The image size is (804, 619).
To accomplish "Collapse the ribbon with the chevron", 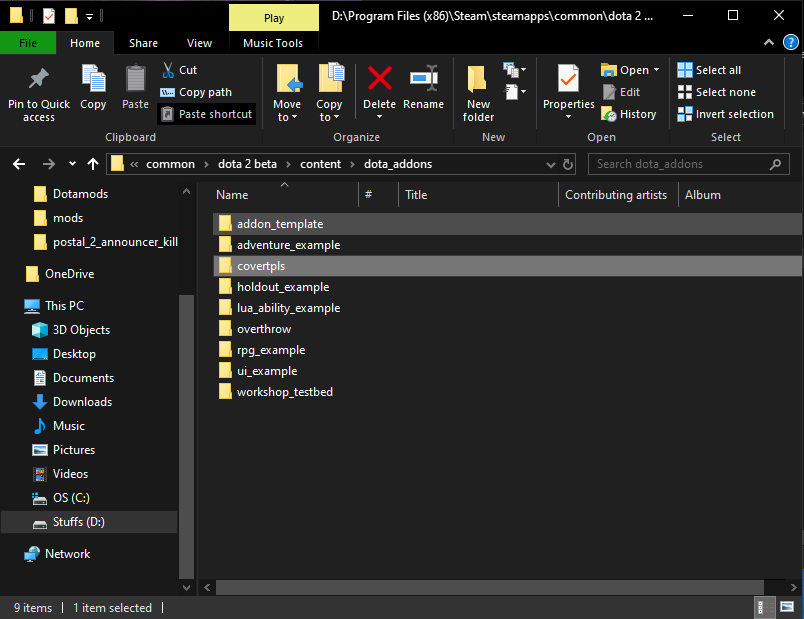I will point(769,43).
